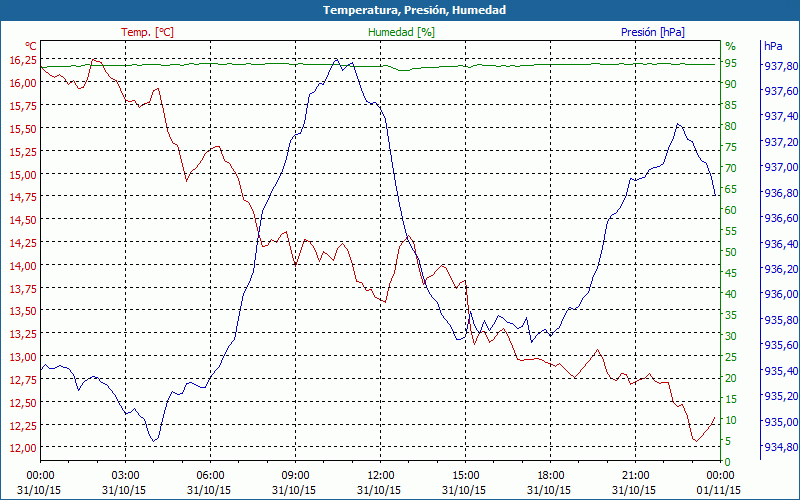The height and width of the screenshot is (500, 800).
Task: Click the 935,60 pressure axis value
Action: pyautogui.click(x=781, y=345)
